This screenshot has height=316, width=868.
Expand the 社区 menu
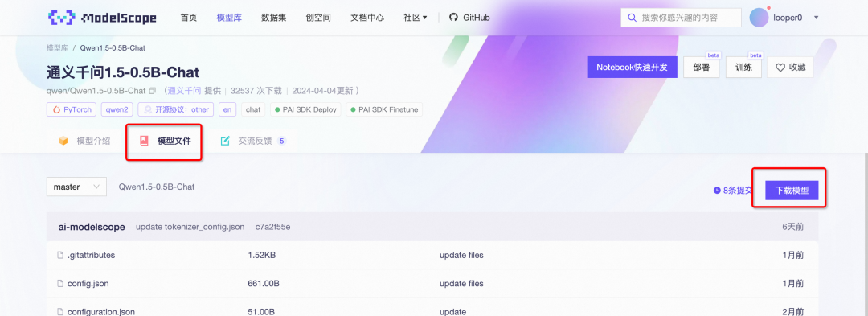416,18
